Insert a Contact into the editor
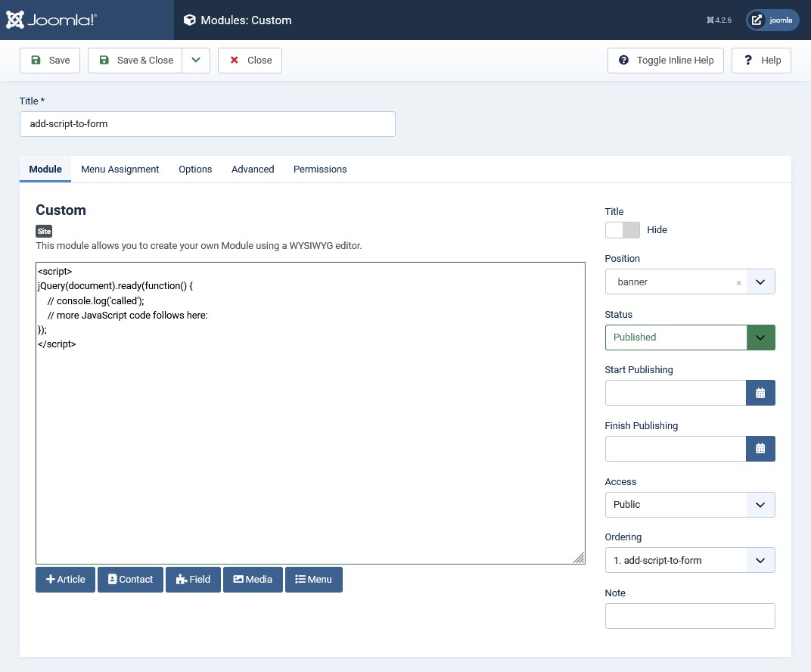Screen dimensions: 811x672 pos(130,579)
